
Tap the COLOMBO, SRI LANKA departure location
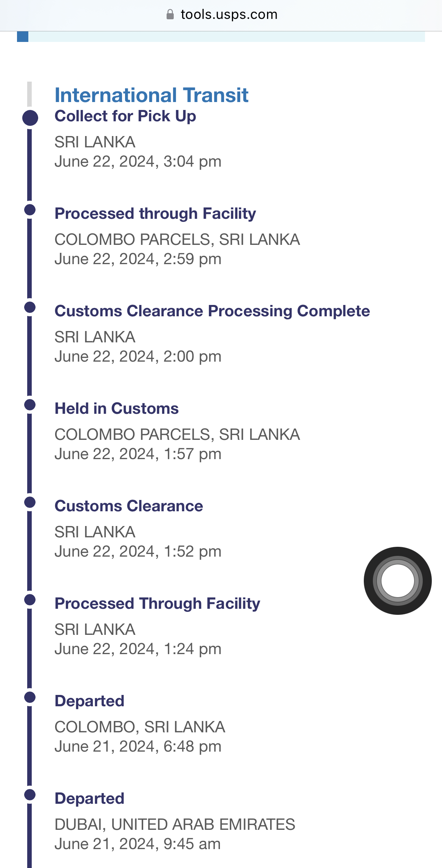[x=140, y=727]
